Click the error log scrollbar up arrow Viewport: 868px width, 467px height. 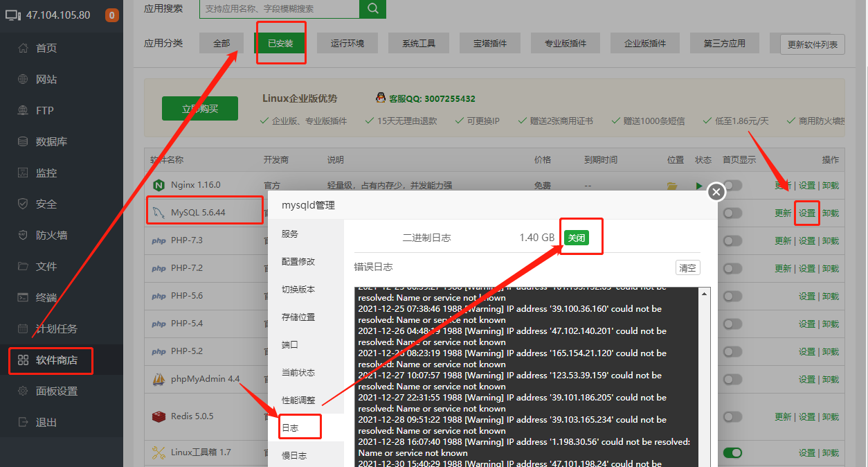tap(705, 294)
